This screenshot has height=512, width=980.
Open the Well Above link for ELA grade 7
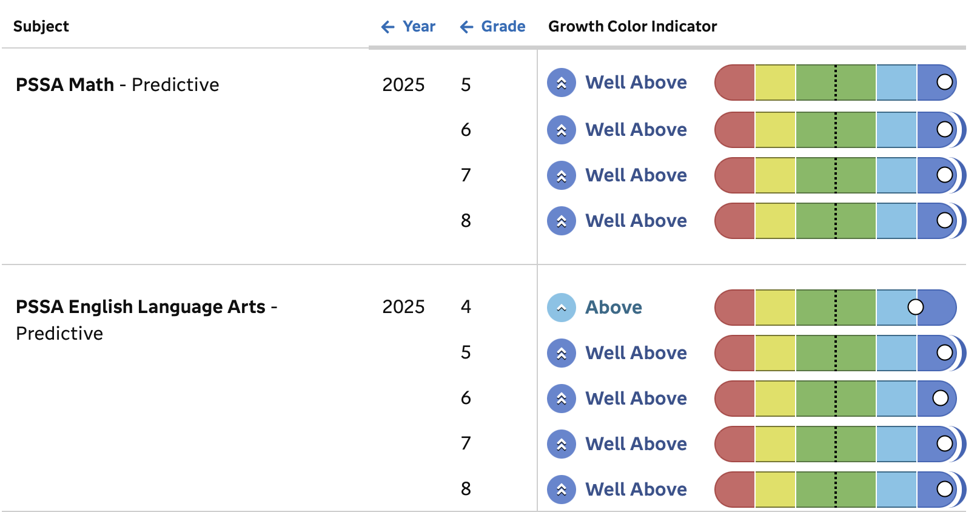636,444
